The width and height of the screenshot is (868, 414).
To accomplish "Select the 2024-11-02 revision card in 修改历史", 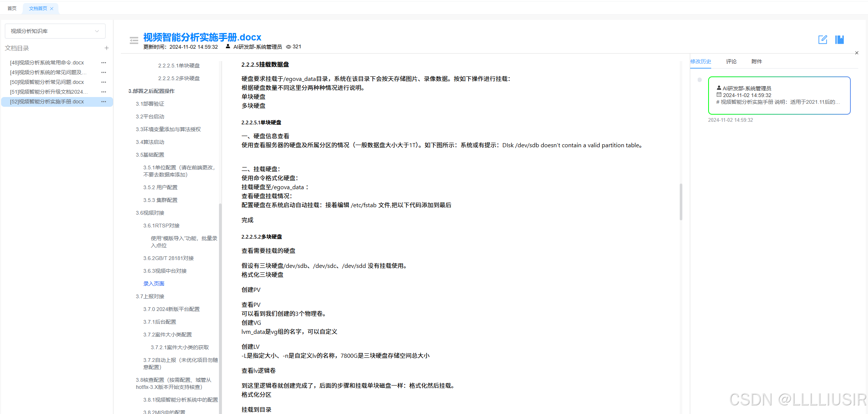I will [x=779, y=95].
